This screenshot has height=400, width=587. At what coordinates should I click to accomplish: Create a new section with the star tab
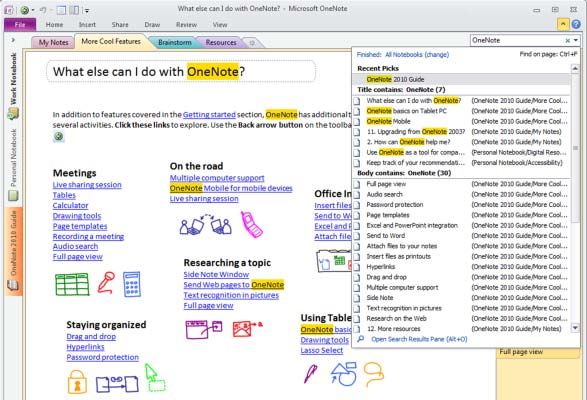pyautogui.click(x=252, y=43)
